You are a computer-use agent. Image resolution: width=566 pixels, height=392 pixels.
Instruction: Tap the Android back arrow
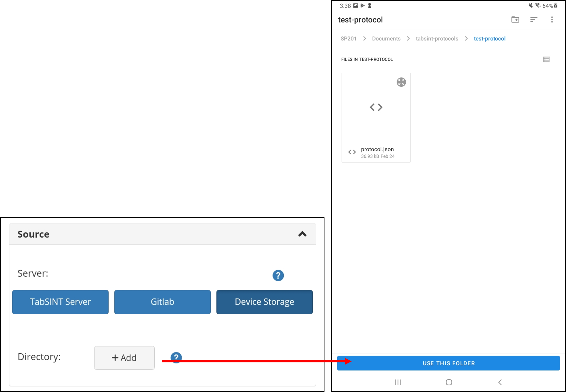pyautogui.click(x=500, y=382)
